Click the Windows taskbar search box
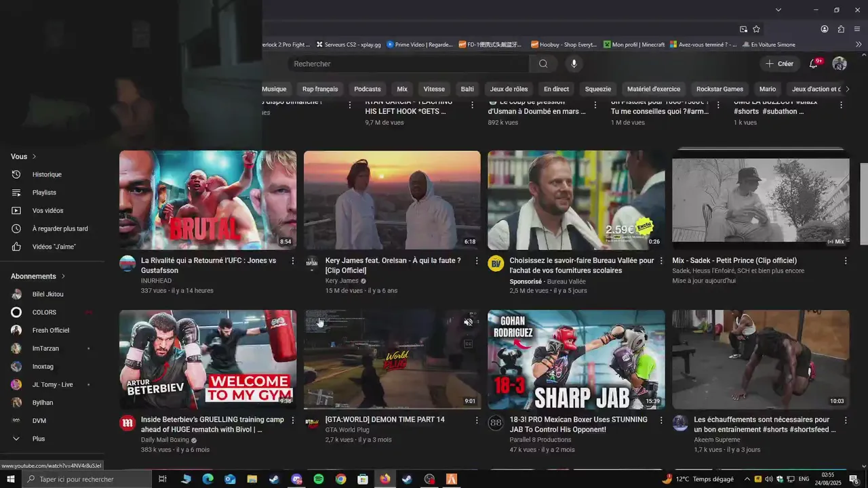This screenshot has height=488, width=868. click(87, 479)
